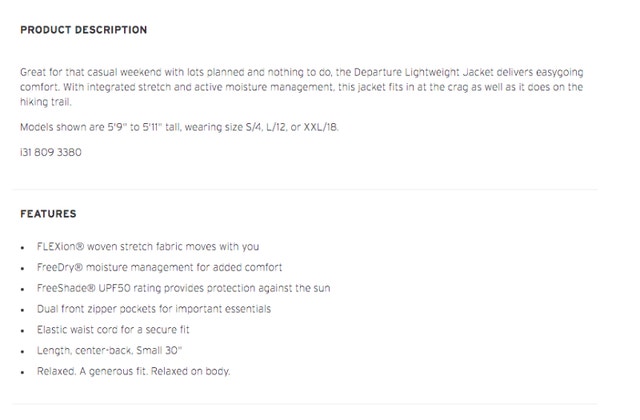The width and height of the screenshot is (640, 420).
Task: Click the FEATURES section heading
Action: (x=48, y=214)
